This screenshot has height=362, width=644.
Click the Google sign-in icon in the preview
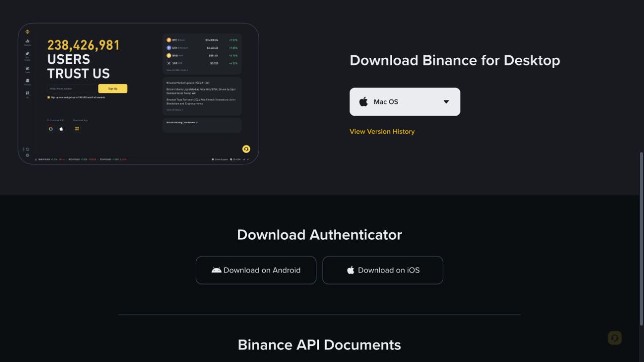tap(51, 129)
